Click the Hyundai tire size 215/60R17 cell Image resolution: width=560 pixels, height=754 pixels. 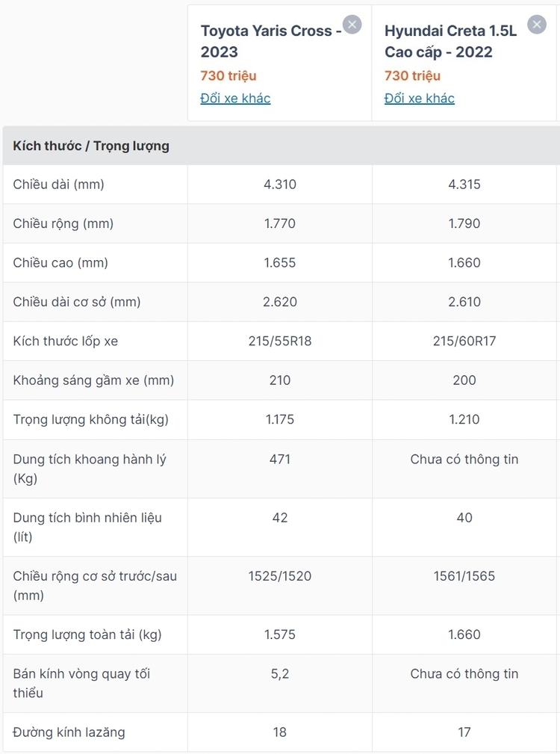(x=464, y=341)
